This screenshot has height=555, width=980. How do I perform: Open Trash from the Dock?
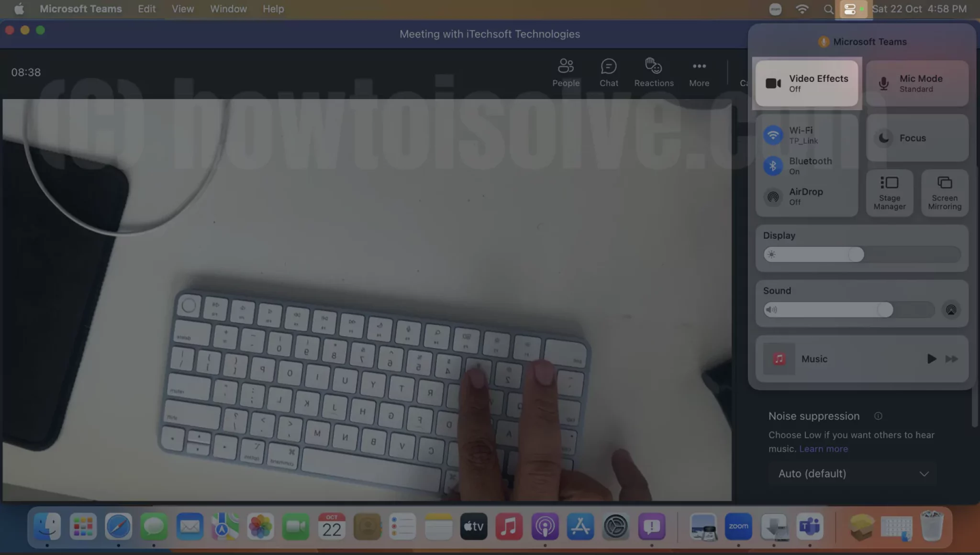point(932,527)
